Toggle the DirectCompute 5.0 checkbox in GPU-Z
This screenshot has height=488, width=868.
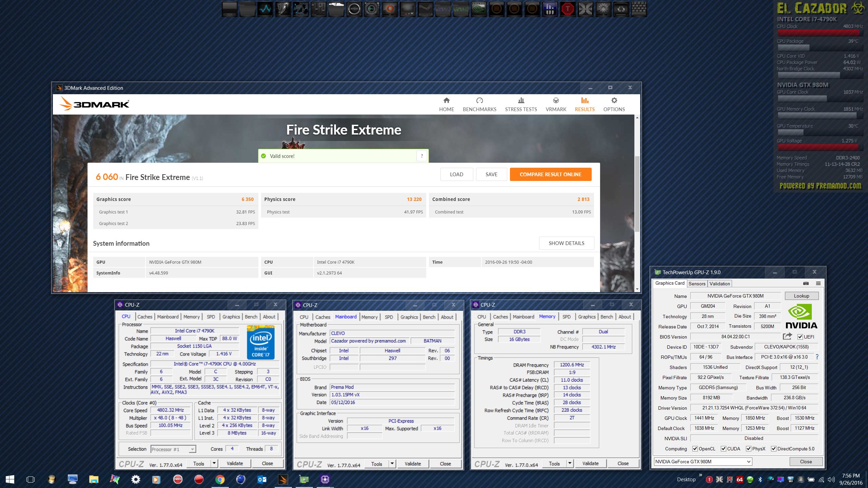[x=774, y=449]
